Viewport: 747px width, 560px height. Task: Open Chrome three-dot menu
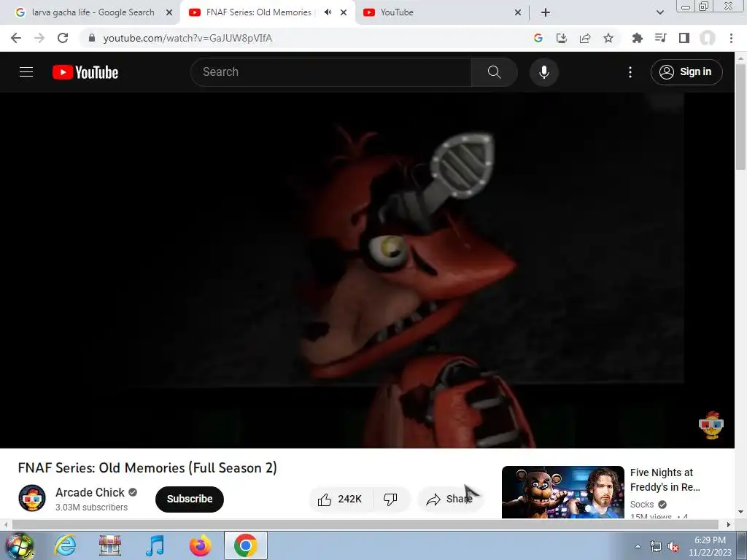(x=731, y=38)
